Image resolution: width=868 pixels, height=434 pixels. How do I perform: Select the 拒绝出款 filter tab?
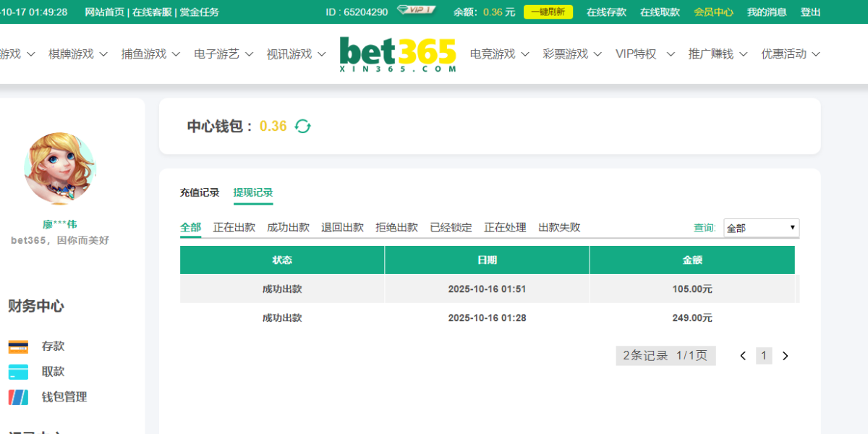pyautogui.click(x=396, y=227)
